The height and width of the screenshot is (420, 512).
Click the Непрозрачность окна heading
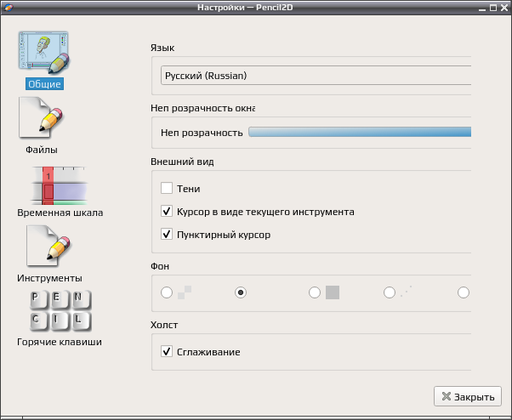click(202, 108)
